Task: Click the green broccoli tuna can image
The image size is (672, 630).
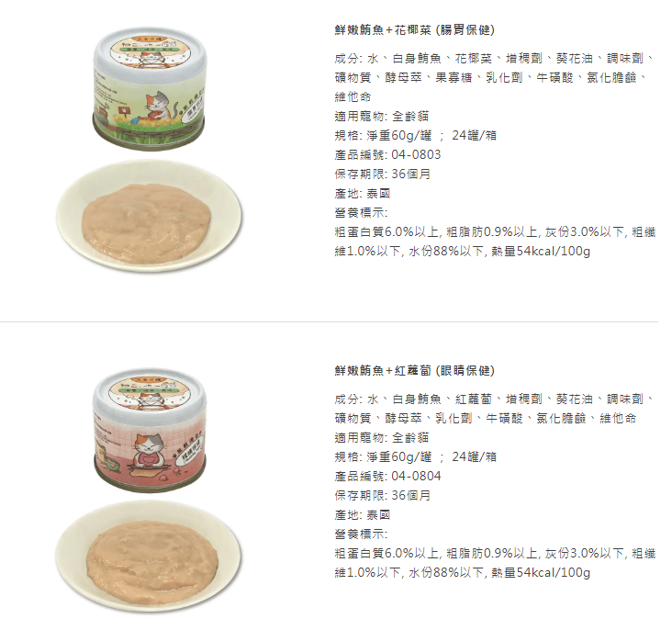Action: tap(150, 89)
